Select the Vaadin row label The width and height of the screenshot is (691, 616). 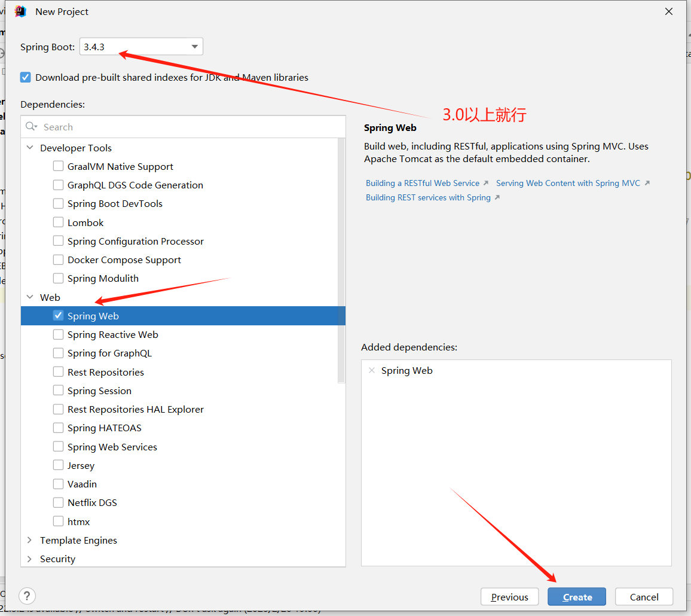[x=82, y=484]
